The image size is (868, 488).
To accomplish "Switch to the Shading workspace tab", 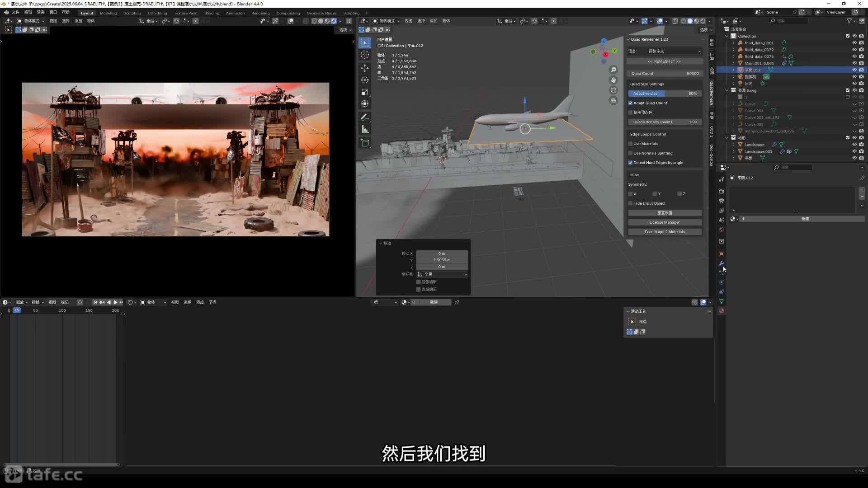I will pyautogui.click(x=212, y=13).
